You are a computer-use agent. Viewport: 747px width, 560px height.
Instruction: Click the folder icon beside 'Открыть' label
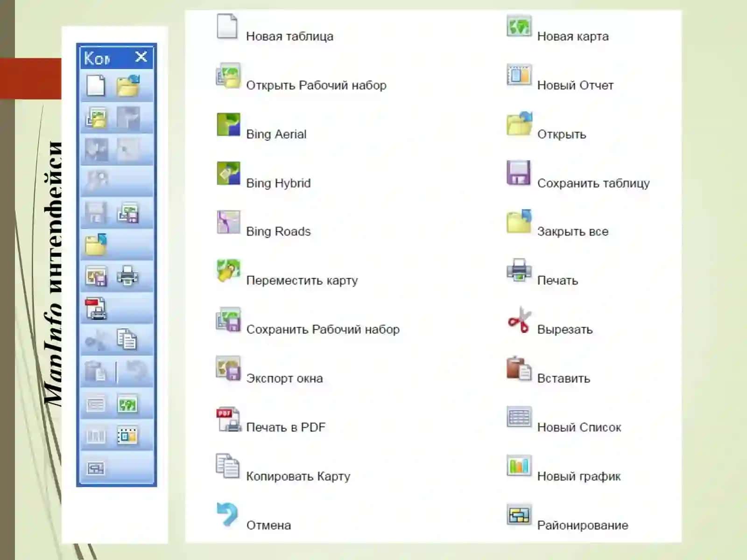pyautogui.click(x=519, y=124)
